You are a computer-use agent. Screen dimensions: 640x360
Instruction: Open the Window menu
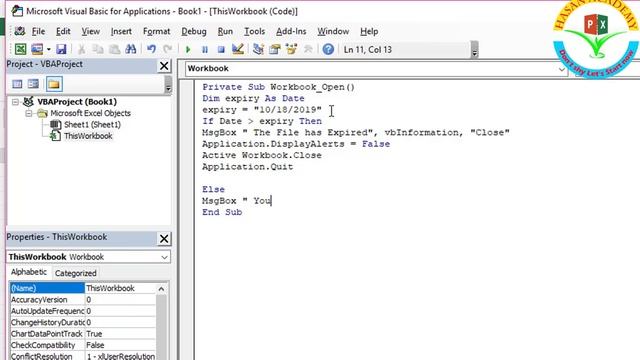(333, 31)
